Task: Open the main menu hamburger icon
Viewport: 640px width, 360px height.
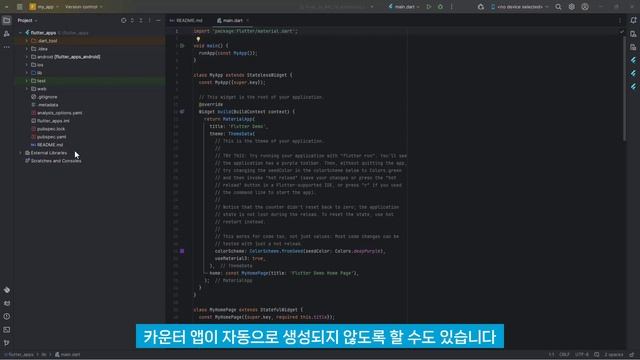Action: [19, 7]
